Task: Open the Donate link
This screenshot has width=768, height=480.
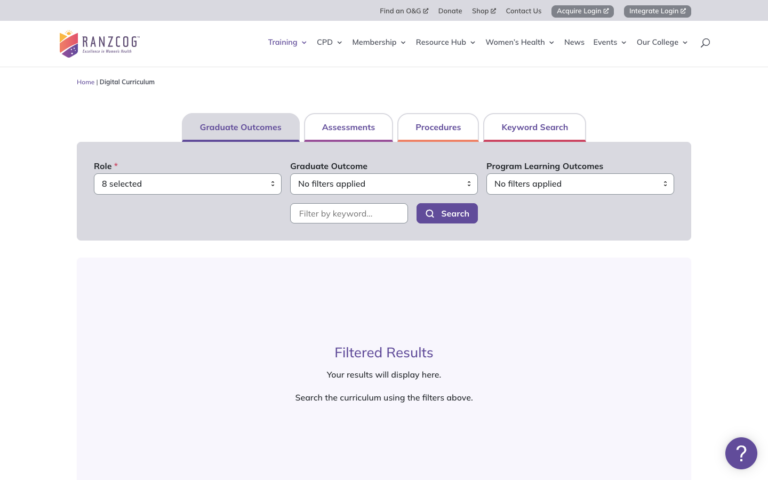Action: pyautogui.click(x=450, y=11)
